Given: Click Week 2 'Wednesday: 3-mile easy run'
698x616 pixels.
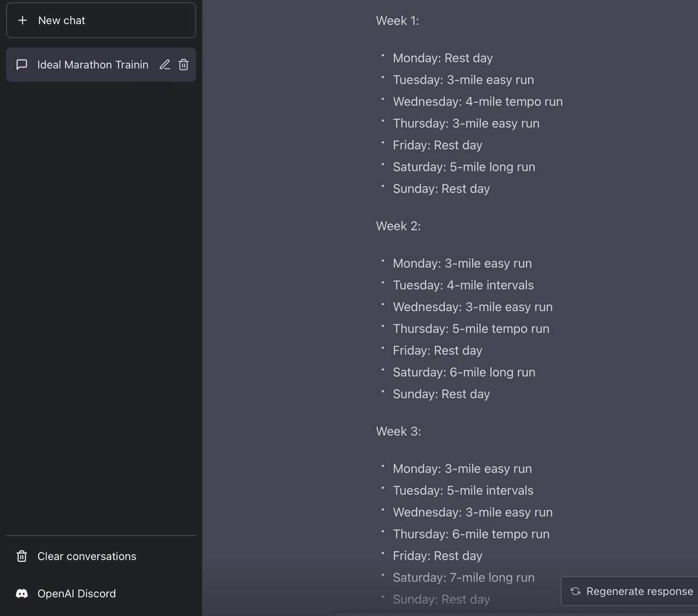Looking at the screenshot, I should (x=472, y=307).
